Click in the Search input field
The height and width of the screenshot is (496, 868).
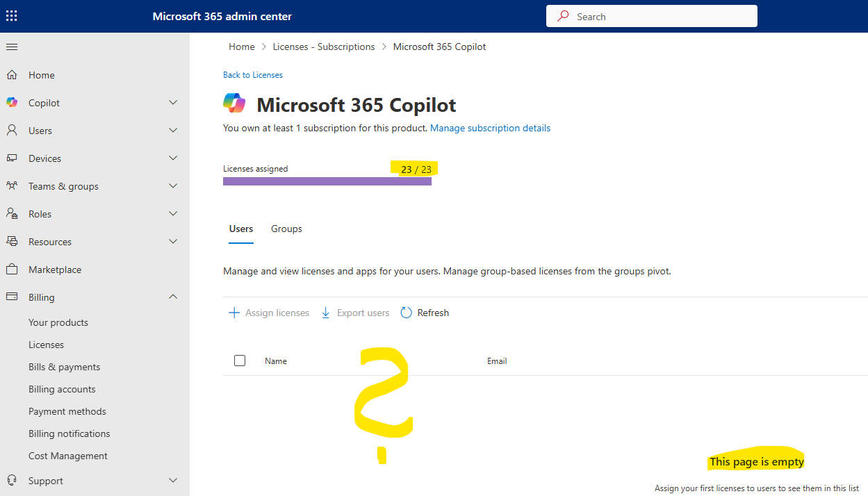click(652, 16)
